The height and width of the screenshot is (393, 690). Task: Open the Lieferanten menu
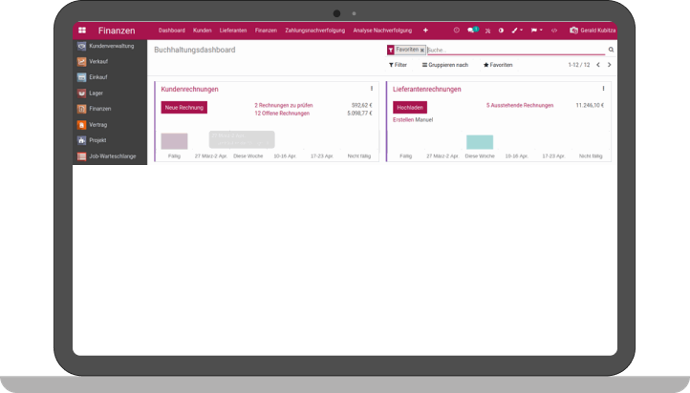(233, 30)
